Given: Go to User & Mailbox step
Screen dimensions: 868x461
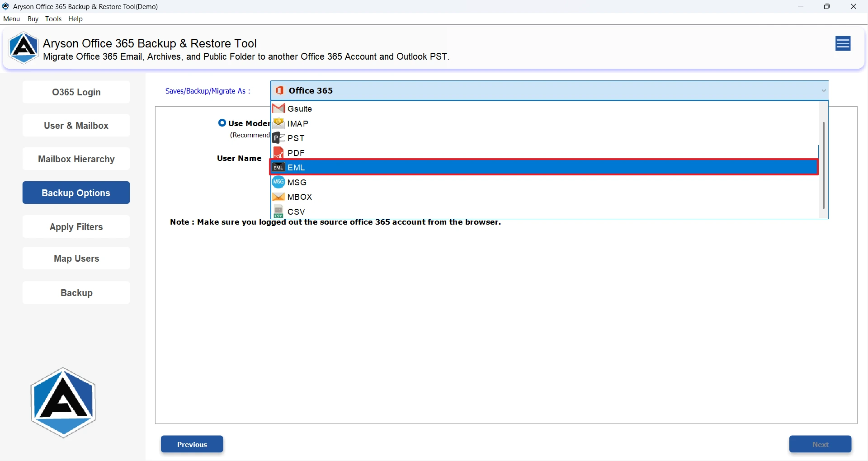Looking at the screenshot, I should pyautogui.click(x=76, y=126).
